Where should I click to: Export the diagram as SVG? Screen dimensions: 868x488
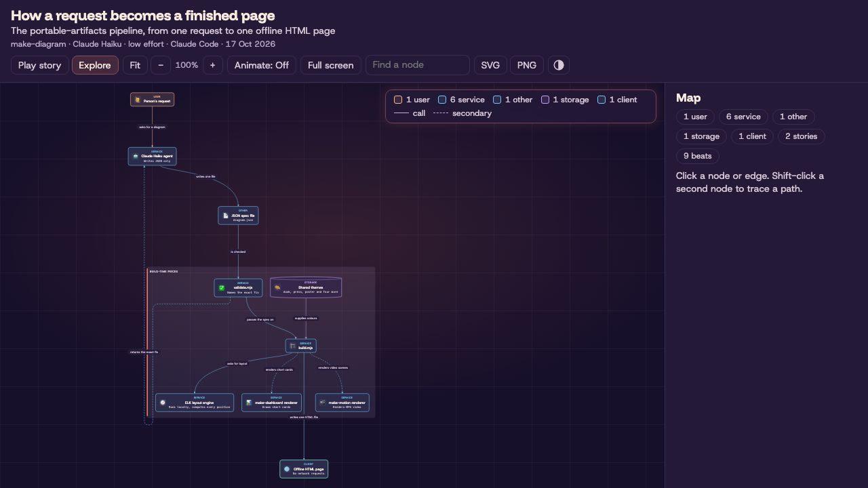pyautogui.click(x=490, y=65)
